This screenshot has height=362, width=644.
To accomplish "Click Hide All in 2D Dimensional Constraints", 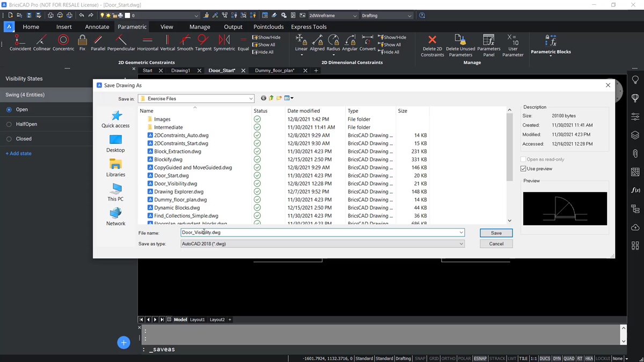I will [x=389, y=52].
